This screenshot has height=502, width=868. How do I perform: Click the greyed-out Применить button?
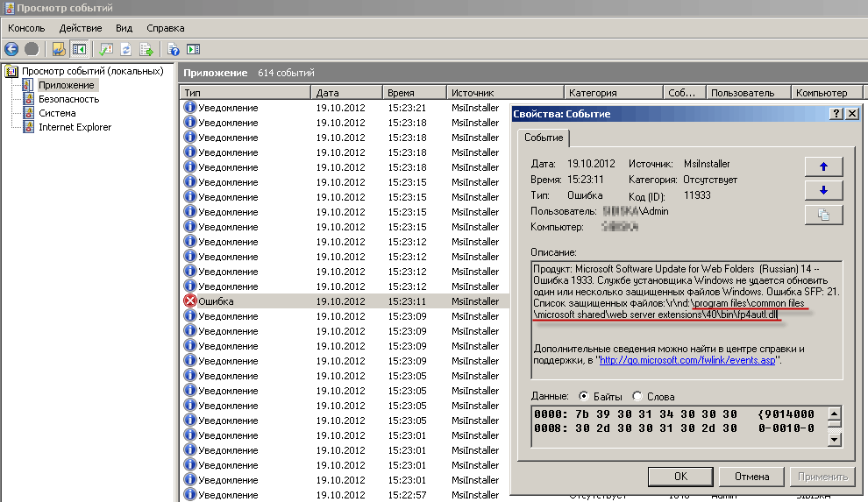coord(822,477)
